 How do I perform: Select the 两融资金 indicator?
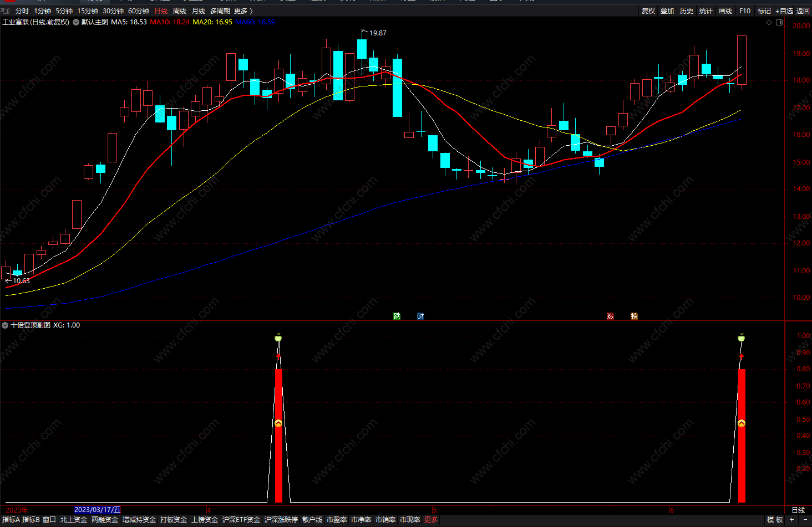[x=105, y=520]
